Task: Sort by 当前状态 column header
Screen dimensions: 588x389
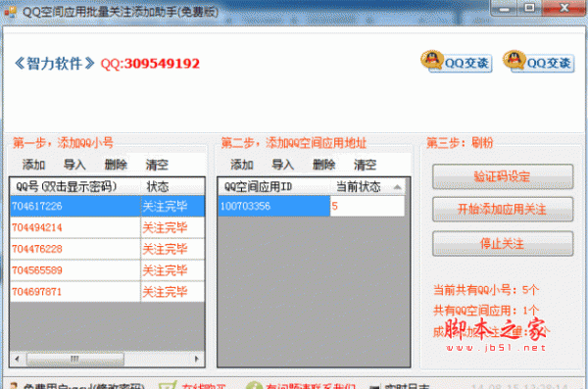Action: click(367, 186)
